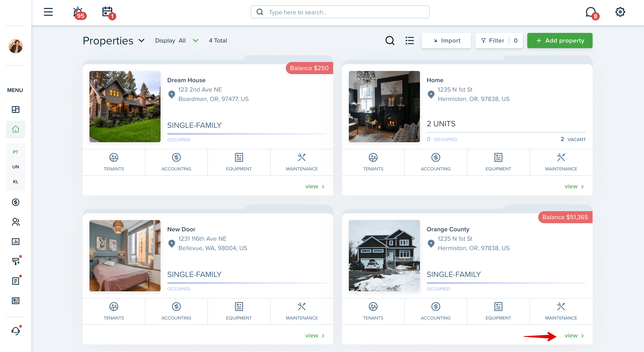Viewport: 644px width, 352px height.
Task: View Home property details
Action: click(x=574, y=186)
